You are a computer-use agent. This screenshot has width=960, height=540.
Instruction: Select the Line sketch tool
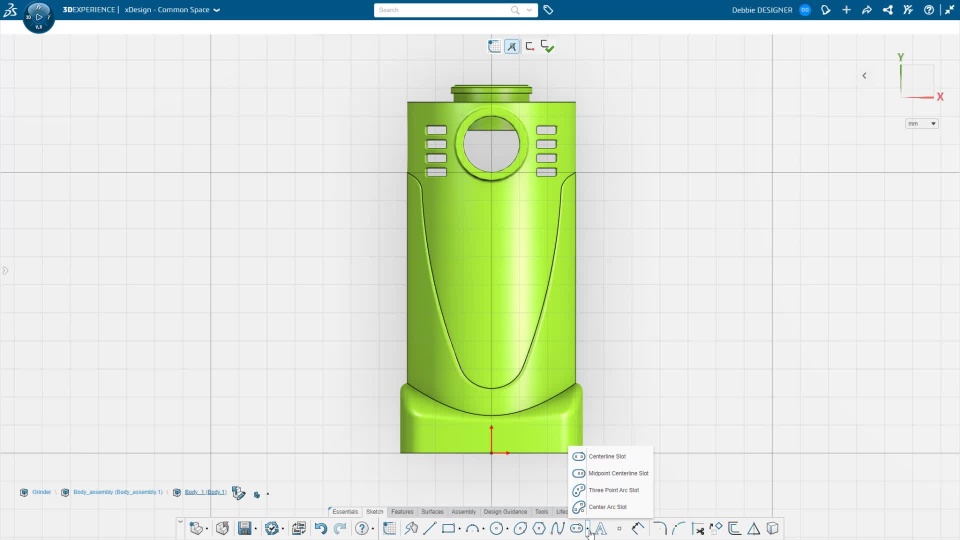pyautogui.click(x=430, y=529)
